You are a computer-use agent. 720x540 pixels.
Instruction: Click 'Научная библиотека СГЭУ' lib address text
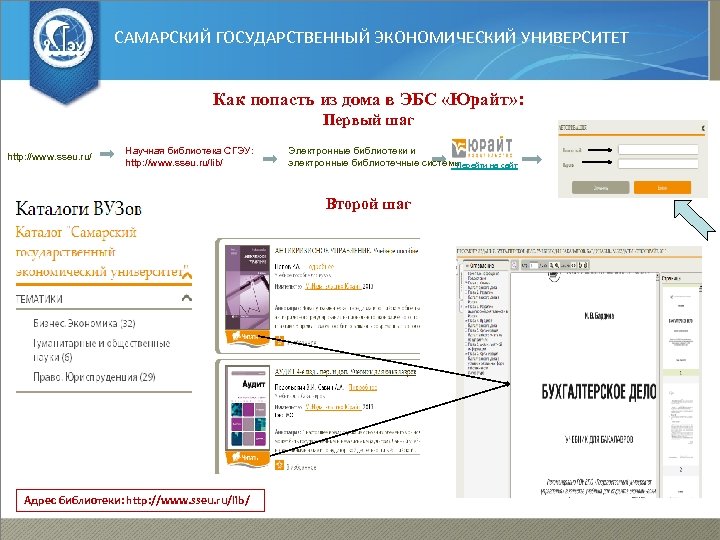pos(189,157)
